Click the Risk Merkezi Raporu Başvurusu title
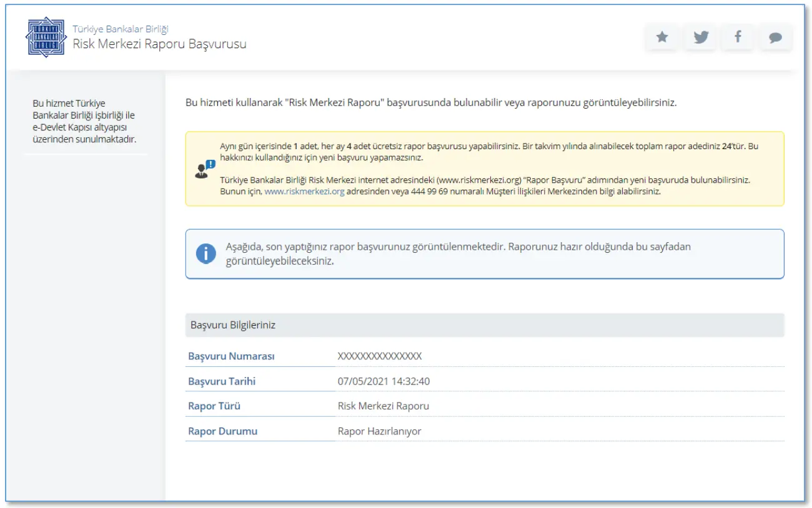The width and height of the screenshot is (812, 508). [x=159, y=44]
